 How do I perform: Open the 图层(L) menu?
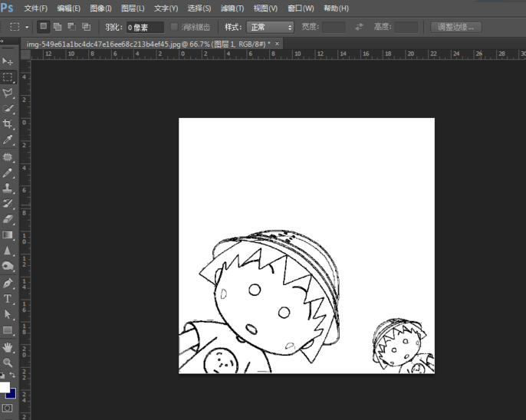(133, 8)
